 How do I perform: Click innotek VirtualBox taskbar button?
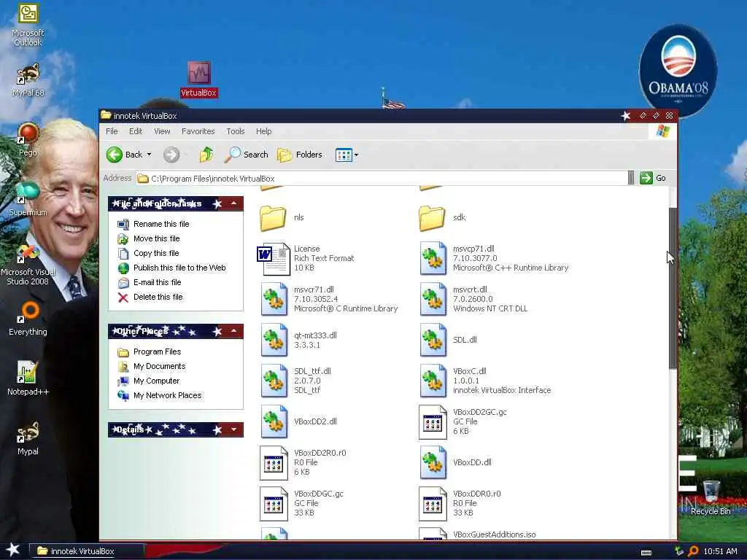pos(87,551)
